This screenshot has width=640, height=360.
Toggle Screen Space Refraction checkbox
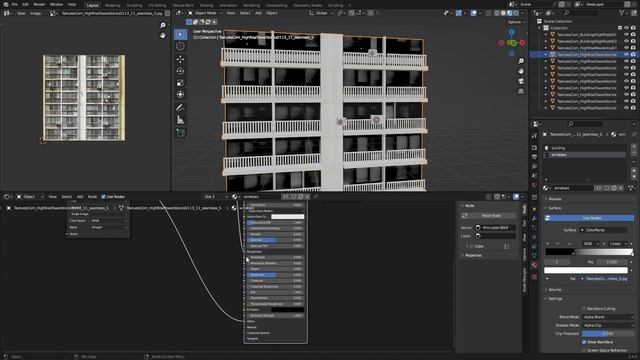[x=584, y=350]
